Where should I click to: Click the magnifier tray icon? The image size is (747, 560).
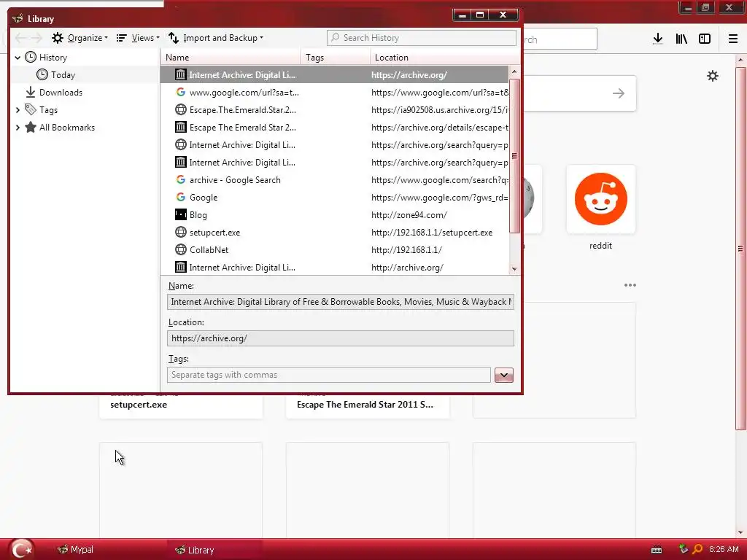[697, 550]
